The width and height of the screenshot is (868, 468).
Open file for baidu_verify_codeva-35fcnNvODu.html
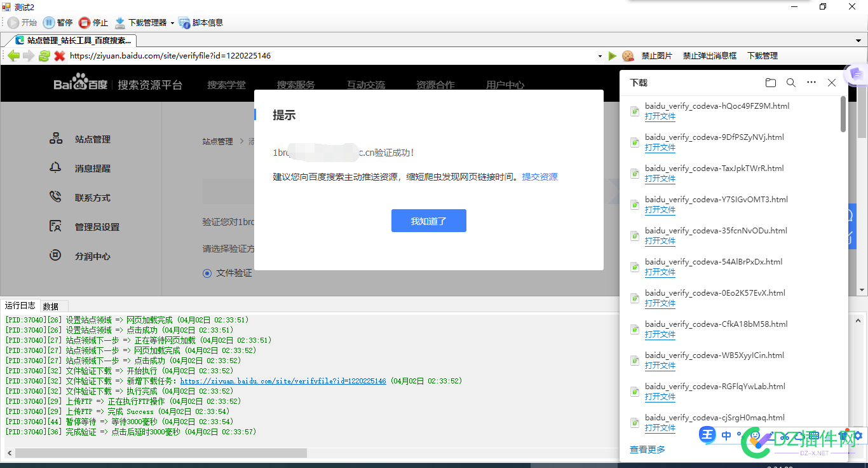(660, 241)
